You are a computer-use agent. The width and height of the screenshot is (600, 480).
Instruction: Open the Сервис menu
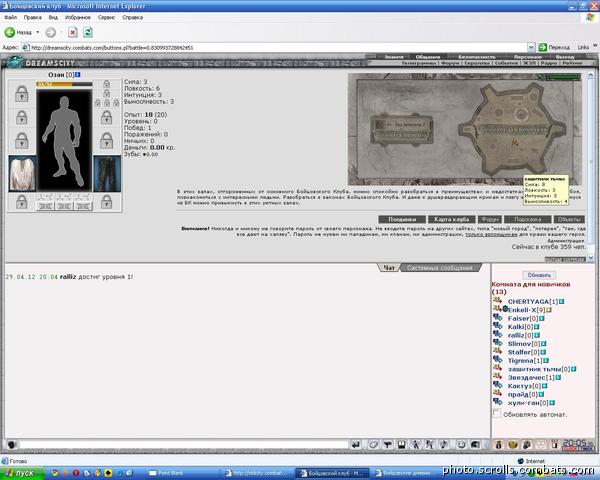(106, 17)
